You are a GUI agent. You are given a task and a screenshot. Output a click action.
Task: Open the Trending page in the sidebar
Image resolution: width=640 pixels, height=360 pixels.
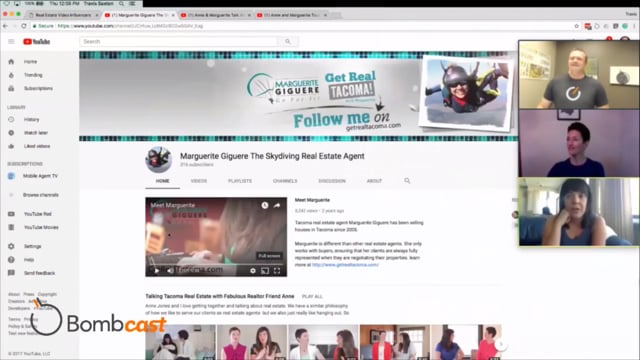(x=33, y=75)
